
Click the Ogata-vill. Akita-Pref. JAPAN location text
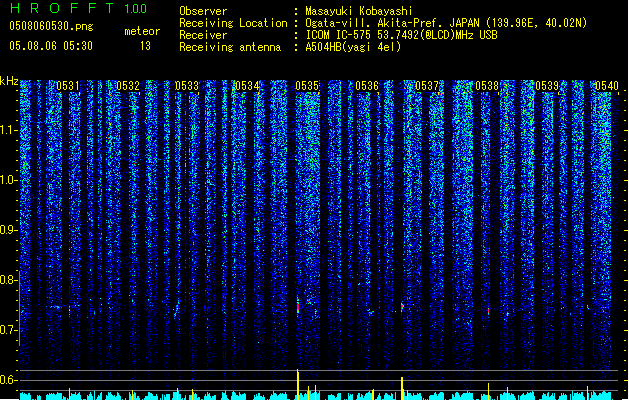[446, 23]
